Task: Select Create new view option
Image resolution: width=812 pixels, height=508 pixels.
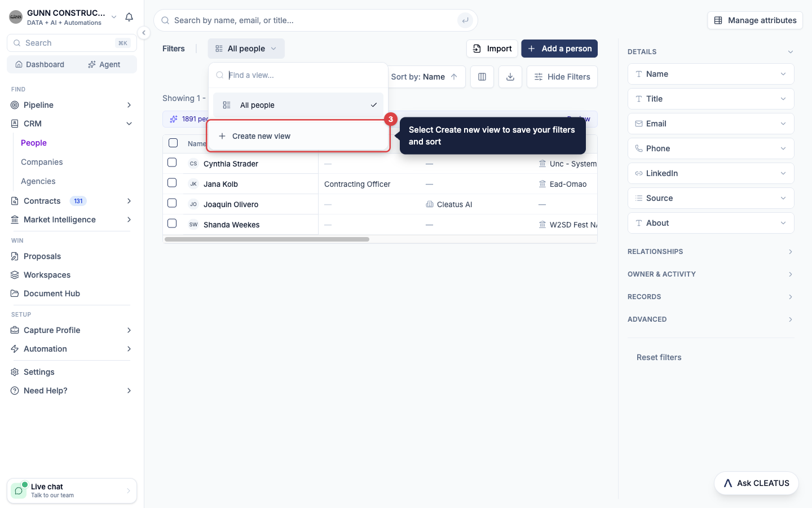Action: click(298, 136)
